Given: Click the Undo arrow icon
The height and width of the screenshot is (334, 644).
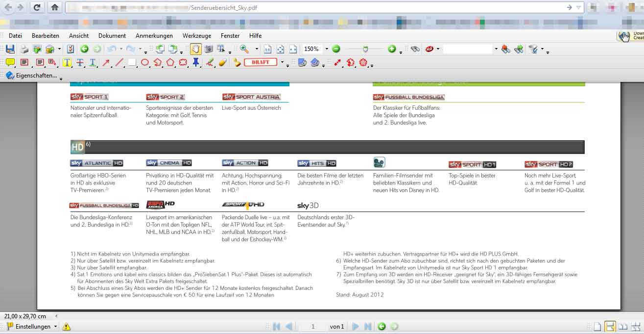Looking at the screenshot, I should (x=111, y=49).
